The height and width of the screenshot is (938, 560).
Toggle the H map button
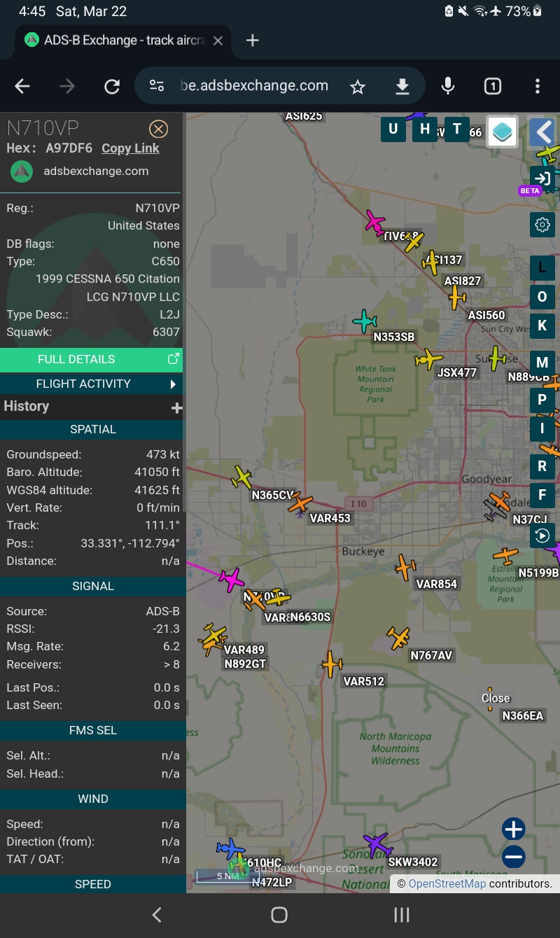click(425, 129)
